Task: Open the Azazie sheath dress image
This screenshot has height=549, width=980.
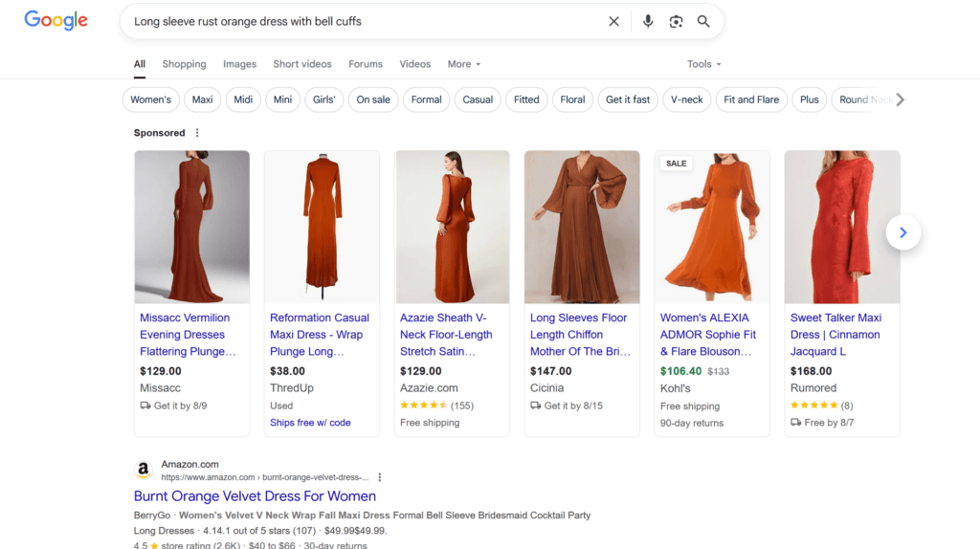Action: click(452, 227)
